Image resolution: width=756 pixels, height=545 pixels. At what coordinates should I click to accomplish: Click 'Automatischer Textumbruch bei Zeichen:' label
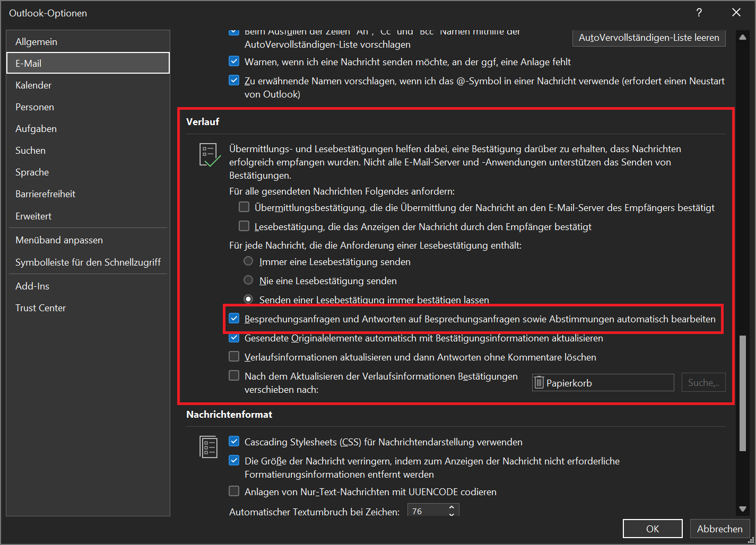(315, 512)
